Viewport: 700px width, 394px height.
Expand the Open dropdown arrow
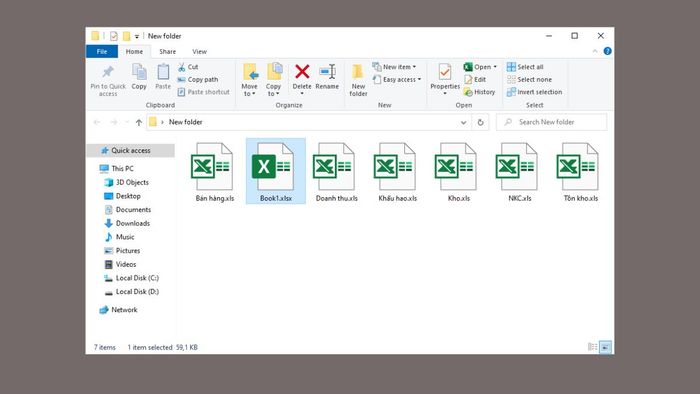(495, 67)
